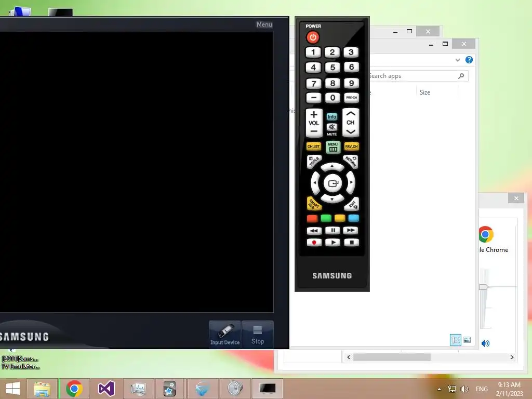Increase volume with VOL plus
This screenshot has height=399, width=532.
coord(314,115)
